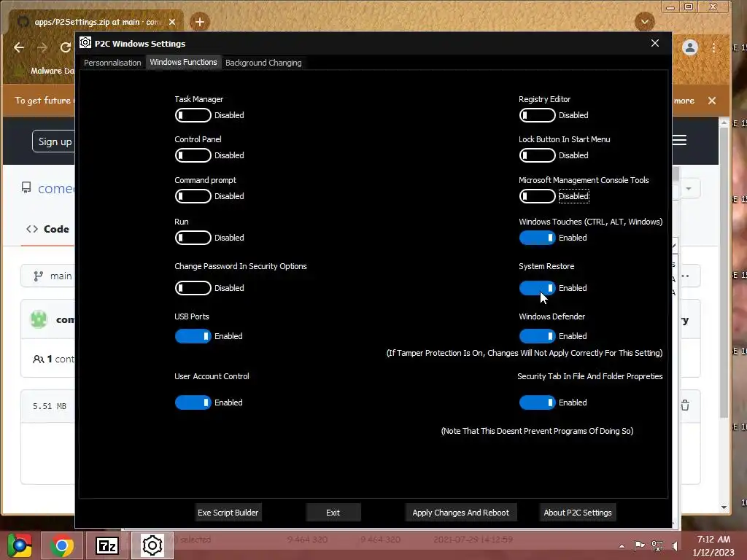
Task: Dismiss the Chrome update notification bar
Action: click(712, 101)
